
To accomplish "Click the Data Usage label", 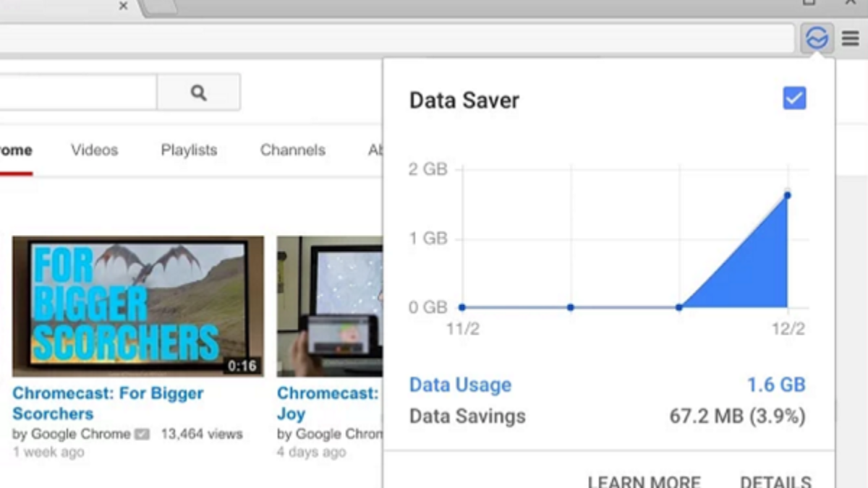I will point(460,385).
